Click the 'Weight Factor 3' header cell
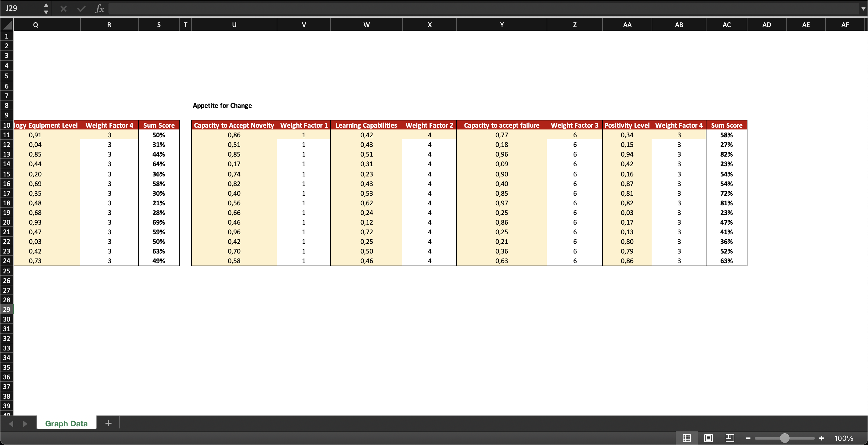Viewport: 868px width, 445px height. pyautogui.click(x=574, y=125)
